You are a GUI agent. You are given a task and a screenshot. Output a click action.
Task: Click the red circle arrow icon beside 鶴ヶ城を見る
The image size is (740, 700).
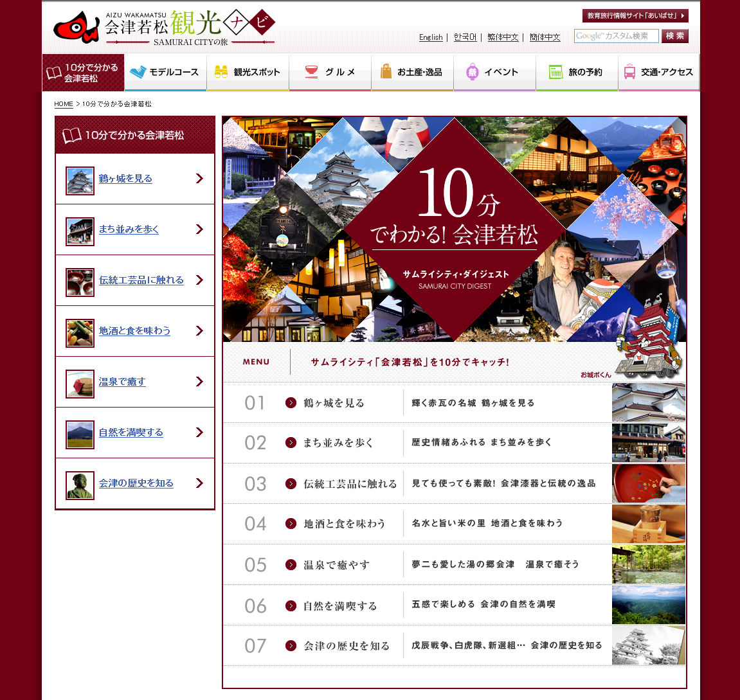coord(291,403)
